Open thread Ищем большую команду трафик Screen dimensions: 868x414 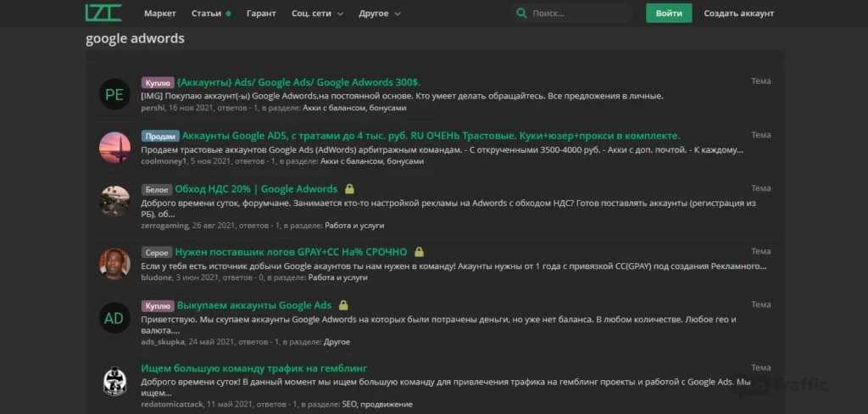[x=254, y=368]
